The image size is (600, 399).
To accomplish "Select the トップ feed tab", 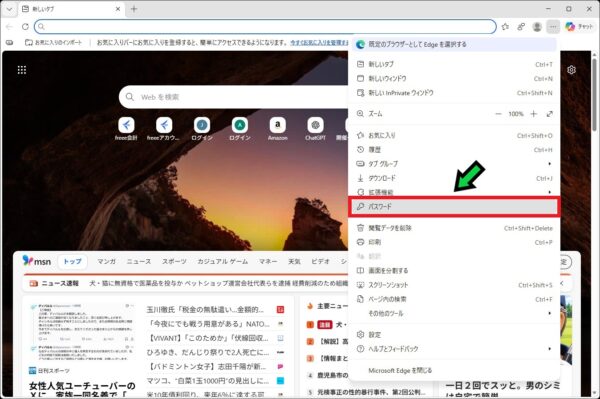I will pos(72,262).
